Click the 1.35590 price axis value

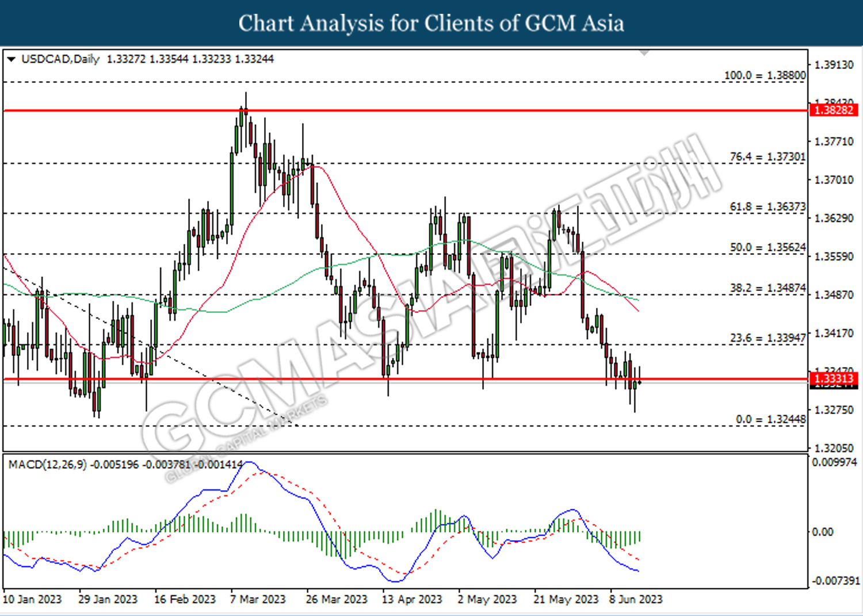[834, 257]
